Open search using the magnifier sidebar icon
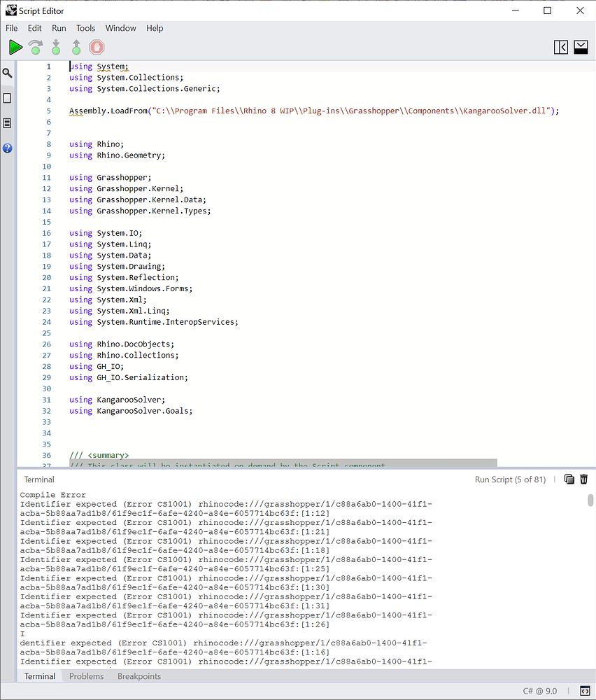This screenshot has height=700, width=596. [8, 72]
